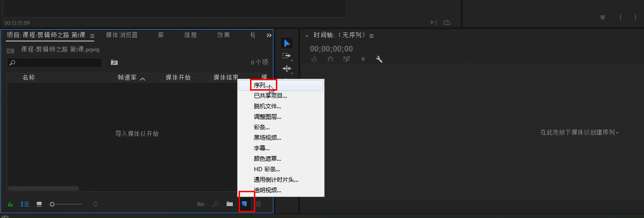This screenshot has width=644, height=218.
Task: Open the timeline panel menu
Action: pyautogui.click(x=371, y=36)
